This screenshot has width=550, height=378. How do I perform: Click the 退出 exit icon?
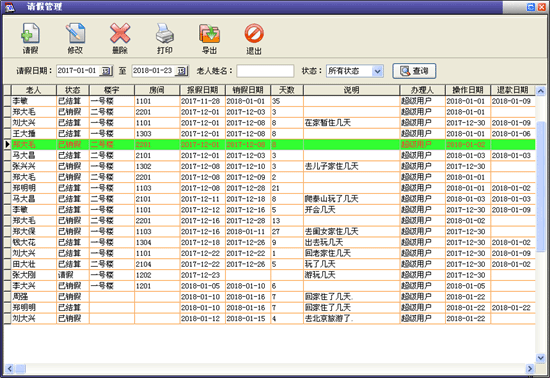pos(254,34)
